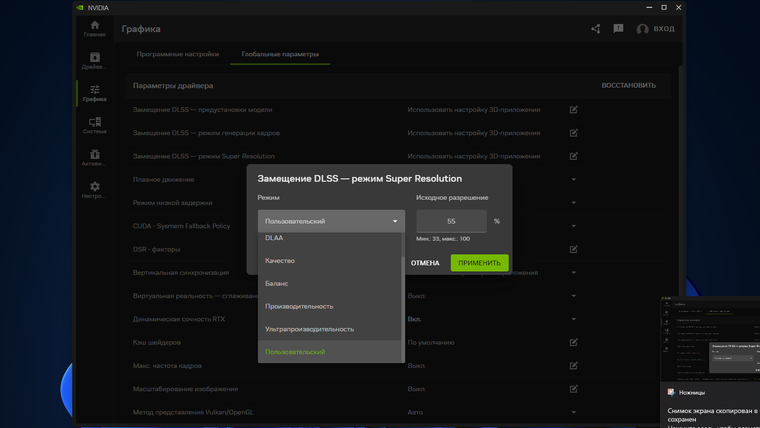Choose Ультрапроизводительность from the mode list

click(330, 329)
